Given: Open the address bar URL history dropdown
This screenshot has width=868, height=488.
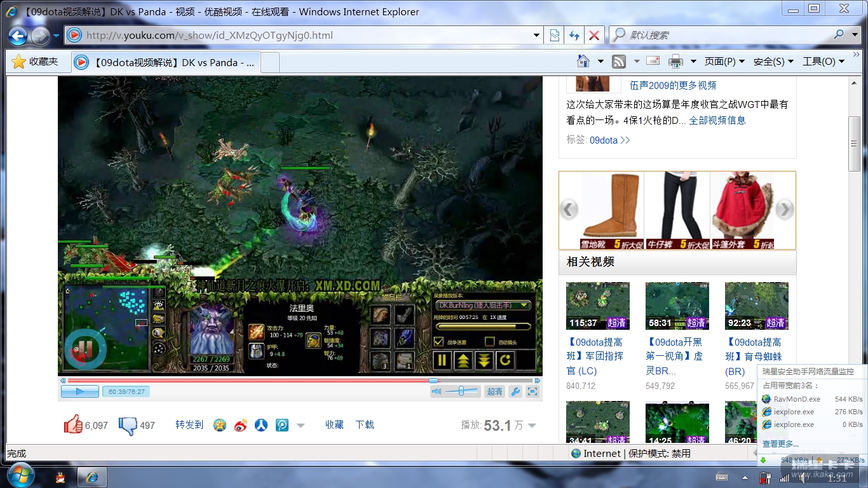Looking at the screenshot, I should coord(537,36).
